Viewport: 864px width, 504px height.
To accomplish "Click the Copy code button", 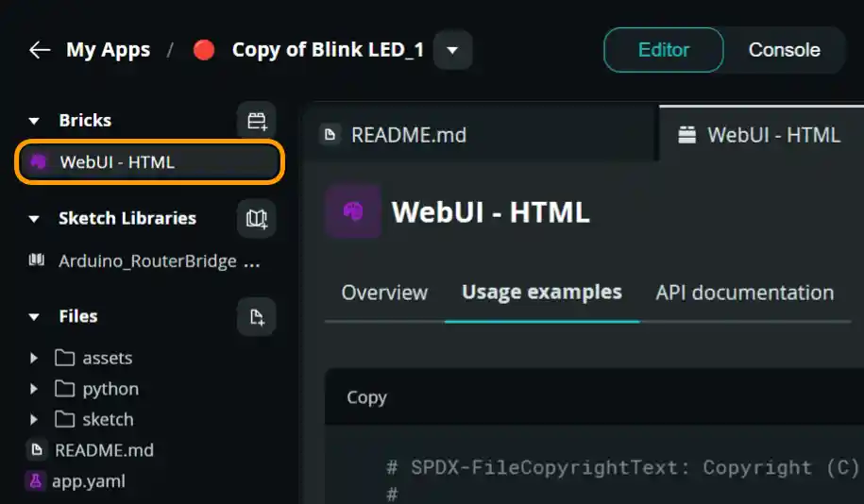I will point(366,397).
